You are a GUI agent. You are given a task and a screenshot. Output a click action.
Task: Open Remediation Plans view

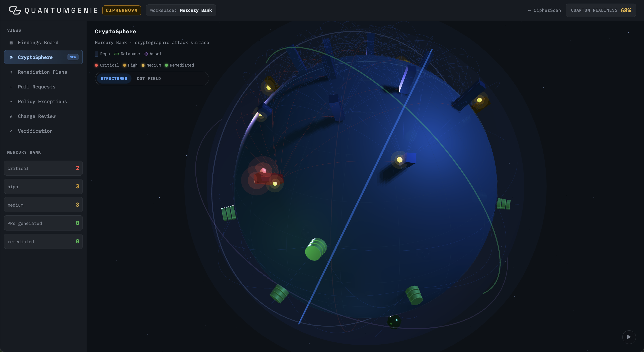tap(43, 72)
